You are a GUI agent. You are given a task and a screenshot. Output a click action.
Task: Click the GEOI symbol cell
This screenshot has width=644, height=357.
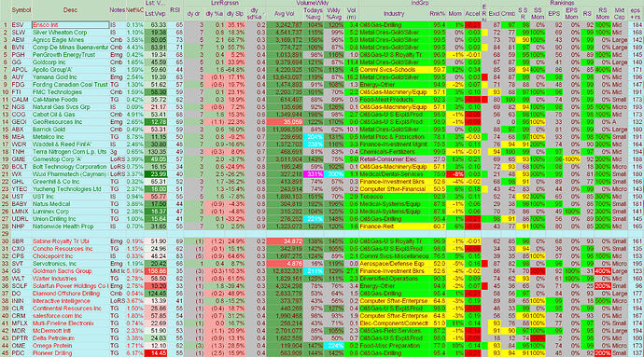(x=21, y=122)
